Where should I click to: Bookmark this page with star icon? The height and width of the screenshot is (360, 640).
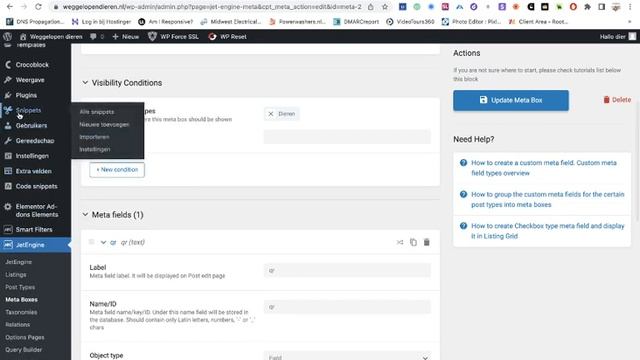[384, 7]
